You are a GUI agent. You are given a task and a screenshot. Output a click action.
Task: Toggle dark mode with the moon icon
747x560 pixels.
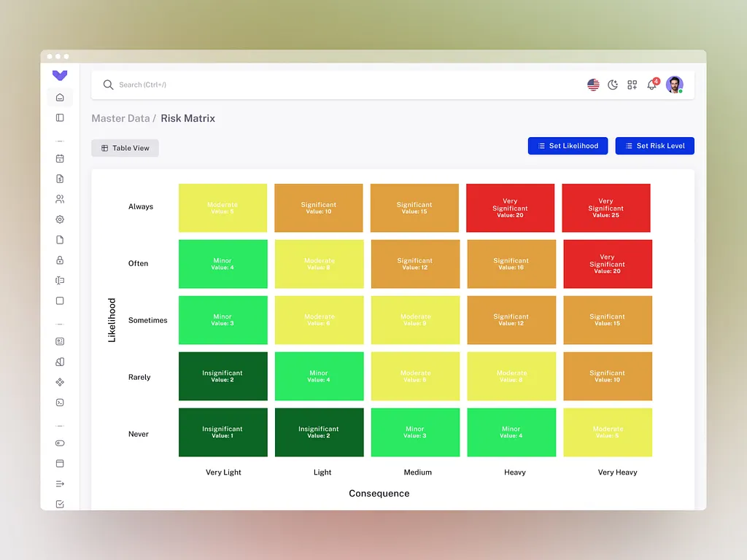tap(613, 85)
